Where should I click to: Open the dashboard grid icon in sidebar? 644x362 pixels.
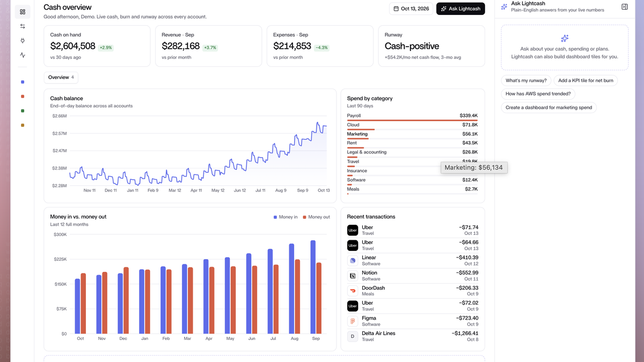(23, 12)
